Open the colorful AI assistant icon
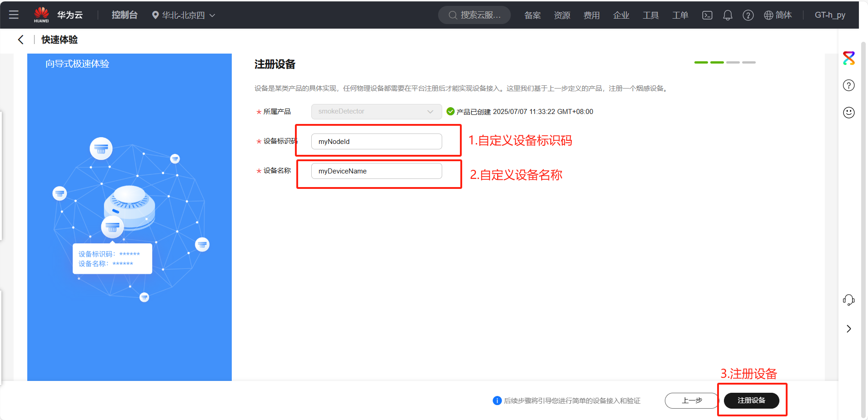The height and width of the screenshot is (420, 868). (x=848, y=58)
